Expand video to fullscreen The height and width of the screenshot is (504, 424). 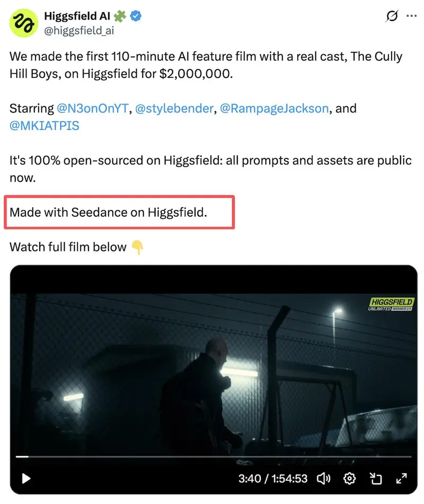tap(402, 478)
